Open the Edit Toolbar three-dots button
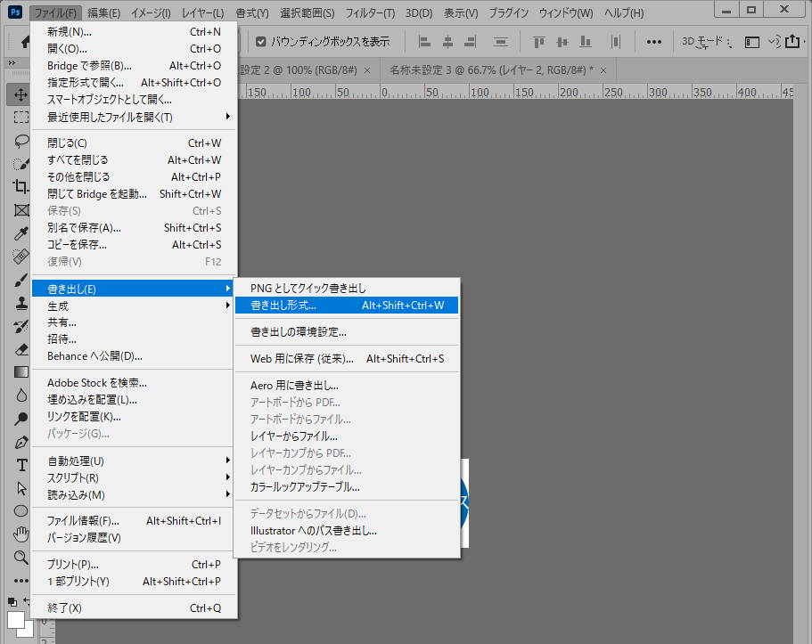812x644 pixels. [x=21, y=581]
